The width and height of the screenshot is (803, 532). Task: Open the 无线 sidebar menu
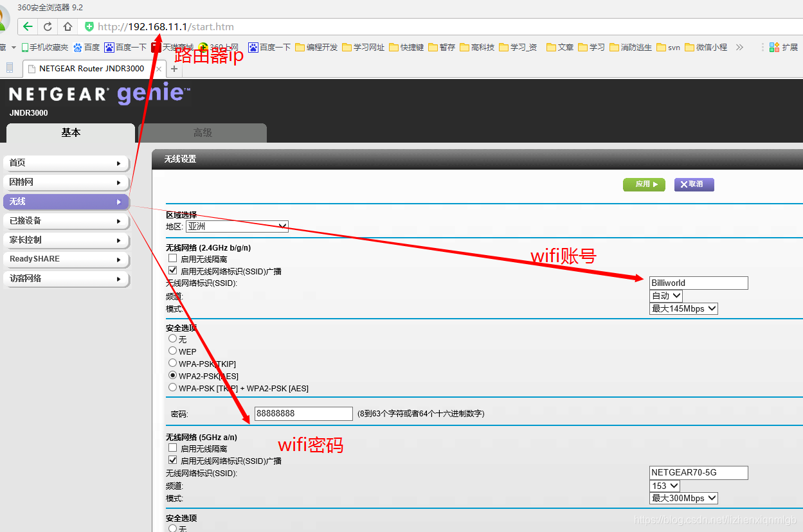[x=66, y=202]
